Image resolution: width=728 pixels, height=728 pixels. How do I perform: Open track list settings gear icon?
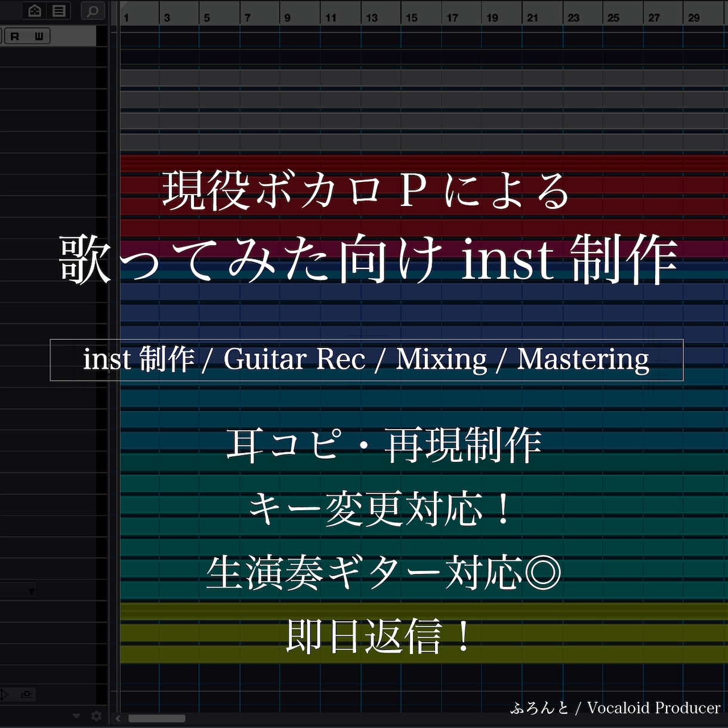click(96, 715)
